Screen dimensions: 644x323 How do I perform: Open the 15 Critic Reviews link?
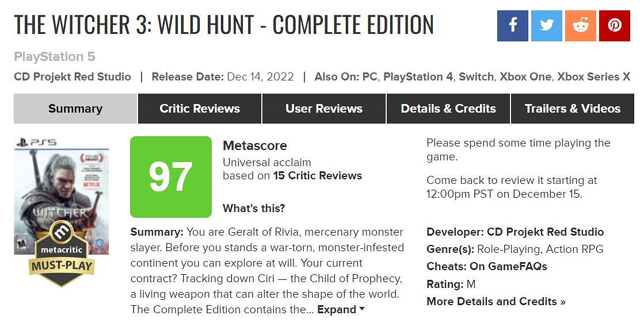(x=318, y=175)
